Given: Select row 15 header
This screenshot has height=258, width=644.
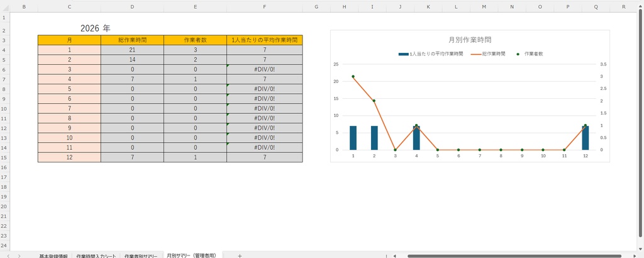Looking at the screenshot, I should (x=4, y=157).
